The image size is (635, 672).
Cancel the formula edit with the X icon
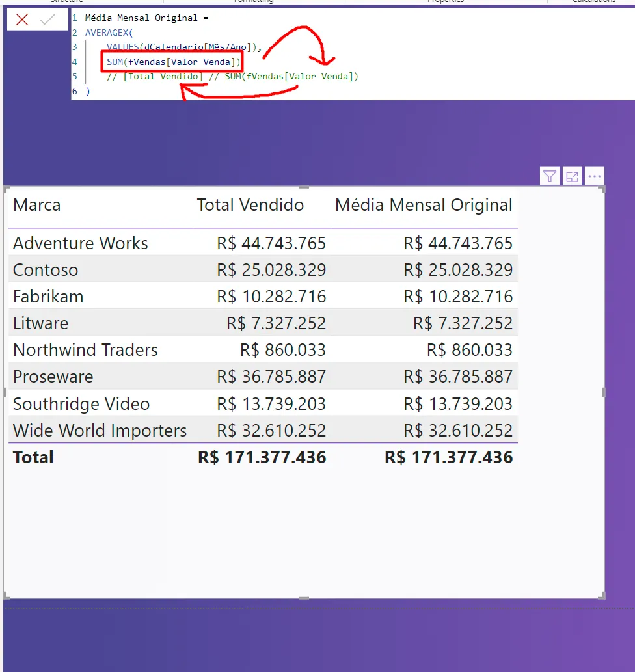tap(22, 20)
